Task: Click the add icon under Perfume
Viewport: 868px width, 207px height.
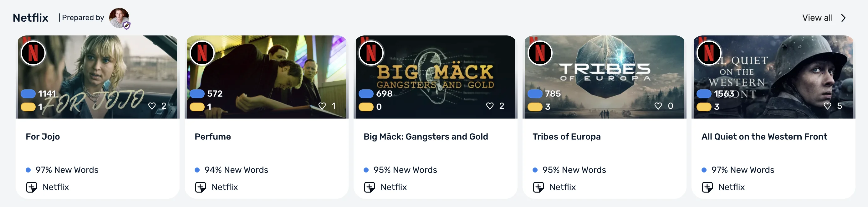Action: pyautogui.click(x=201, y=187)
